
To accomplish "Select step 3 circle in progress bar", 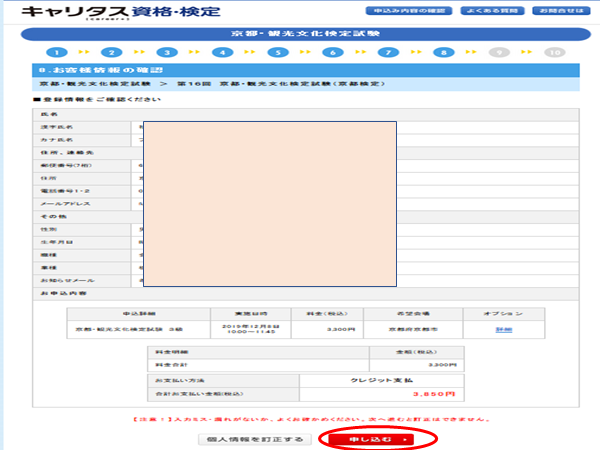I will tap(167, 52).
